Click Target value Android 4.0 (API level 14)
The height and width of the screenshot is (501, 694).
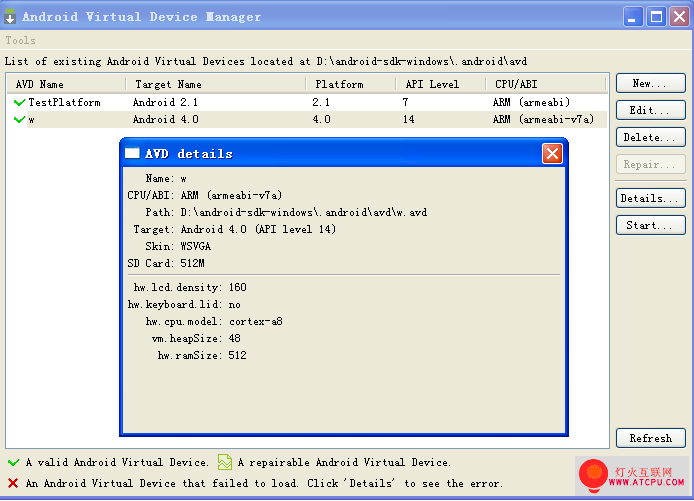pos(258,229)
